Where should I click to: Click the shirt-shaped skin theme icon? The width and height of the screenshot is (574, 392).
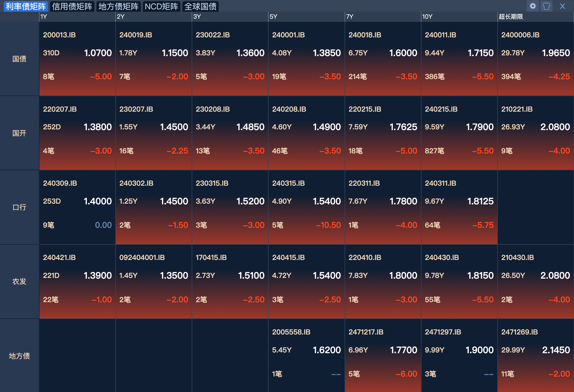click(x=546, y=6)
